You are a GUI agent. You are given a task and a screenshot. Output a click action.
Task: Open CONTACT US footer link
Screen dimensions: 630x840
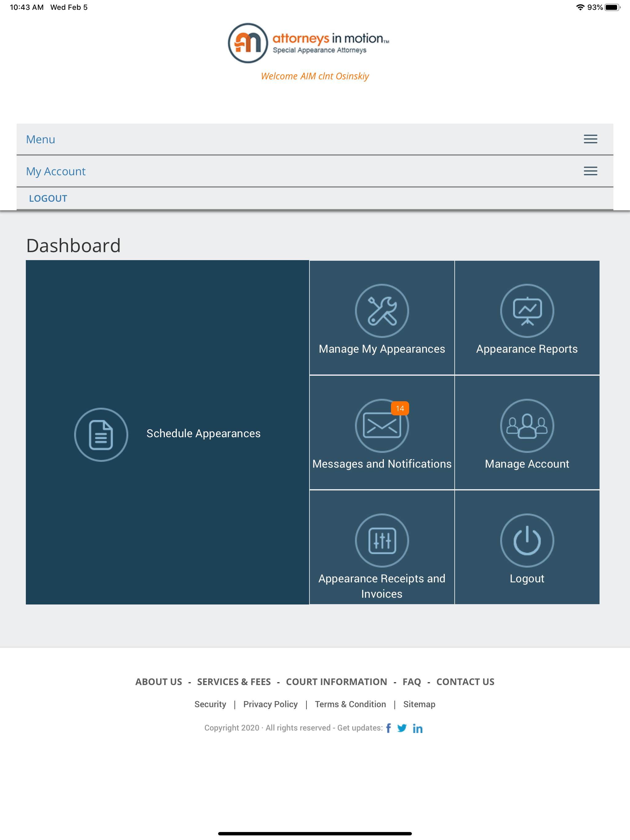click(x=465, y=682)
